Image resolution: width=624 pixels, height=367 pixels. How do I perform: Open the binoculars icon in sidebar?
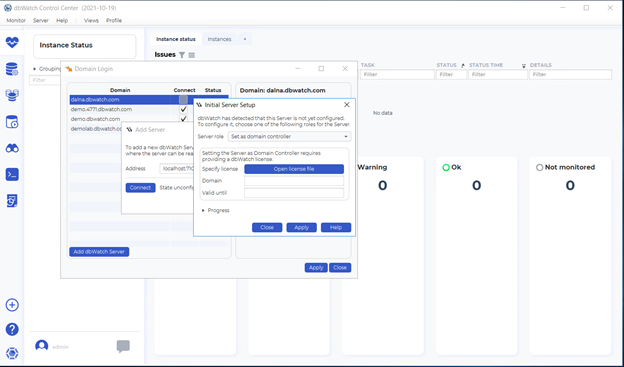tap(12, 148)
